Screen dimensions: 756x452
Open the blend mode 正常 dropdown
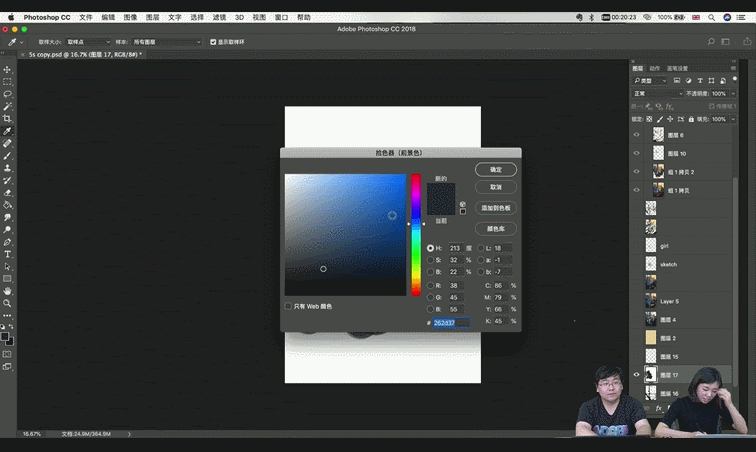[x=658, y=94]
